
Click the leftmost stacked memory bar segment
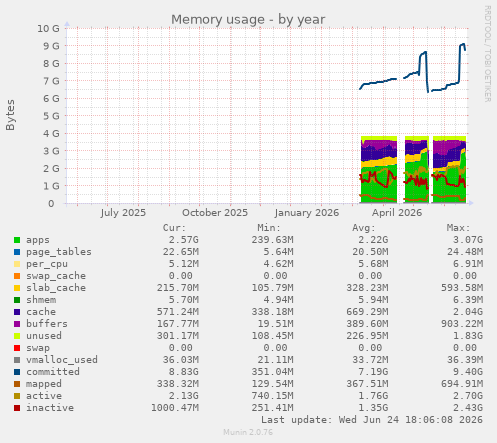(x=379, y=169)
